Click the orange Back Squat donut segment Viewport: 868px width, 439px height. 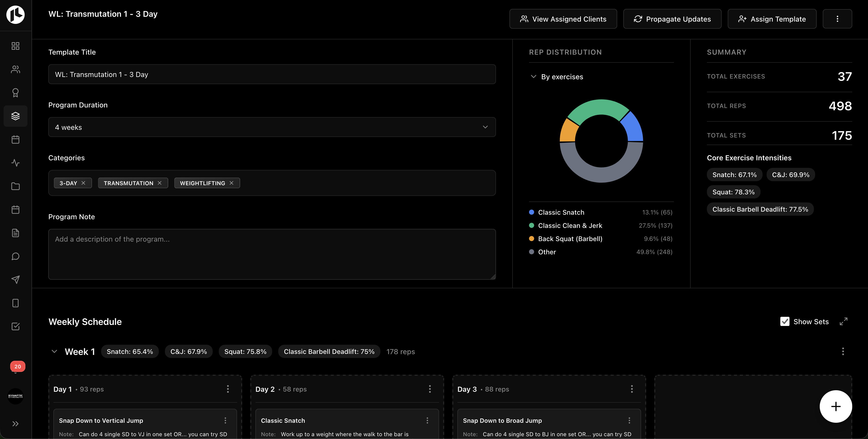(x=569, y=131)
